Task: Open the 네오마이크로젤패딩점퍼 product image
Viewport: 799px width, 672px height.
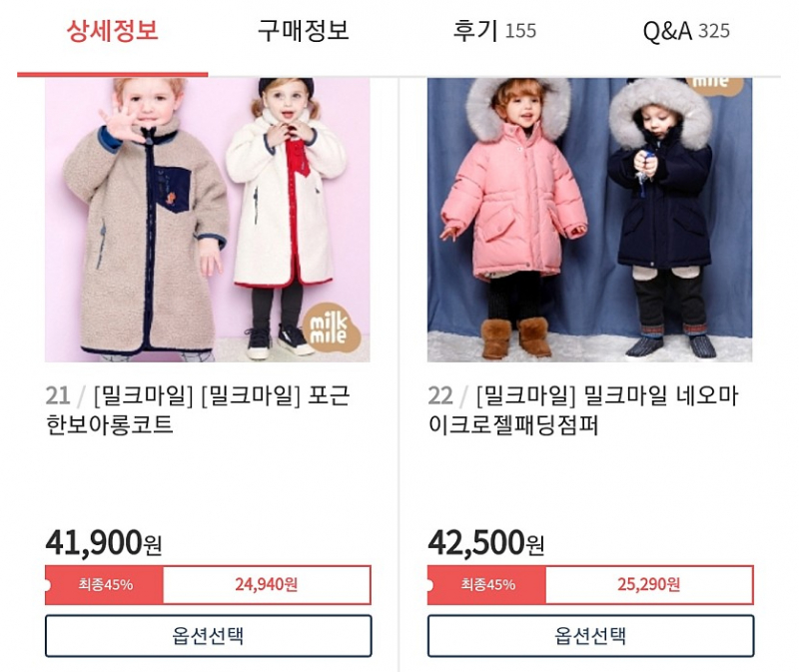Action: pos(589,220)
